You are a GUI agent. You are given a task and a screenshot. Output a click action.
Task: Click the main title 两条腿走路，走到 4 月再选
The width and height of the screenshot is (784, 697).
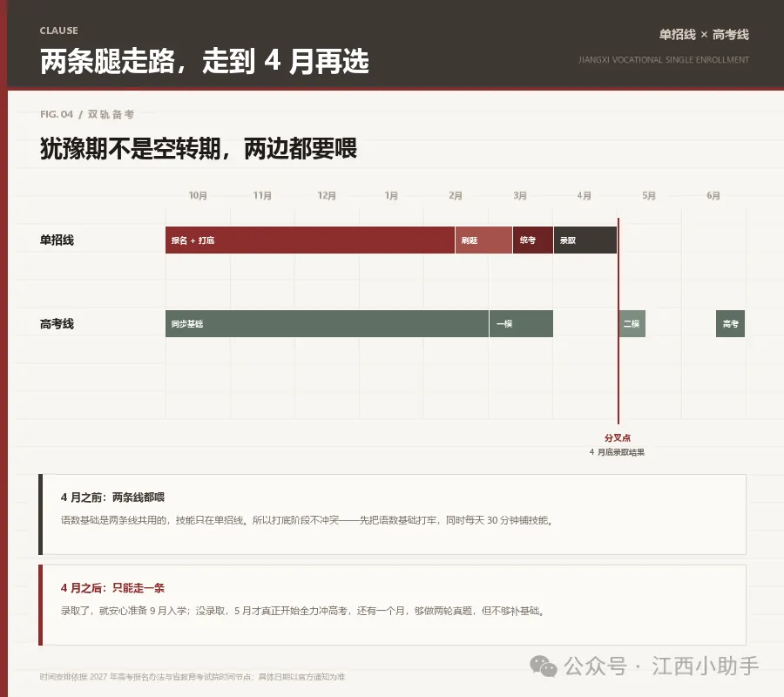pos(205,62)
